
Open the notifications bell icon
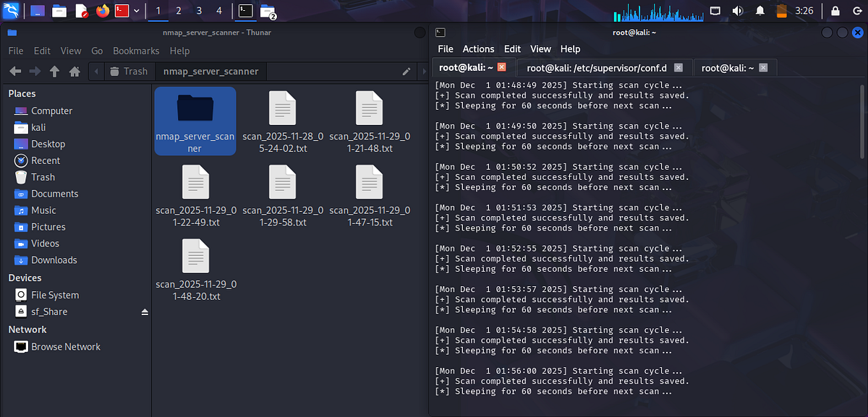point(761,10)
